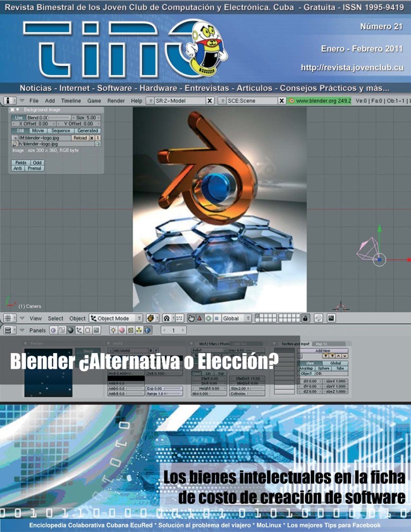411x532 pixels.
Task: Open Radiosity buttons icon
Action: [139, 330]
